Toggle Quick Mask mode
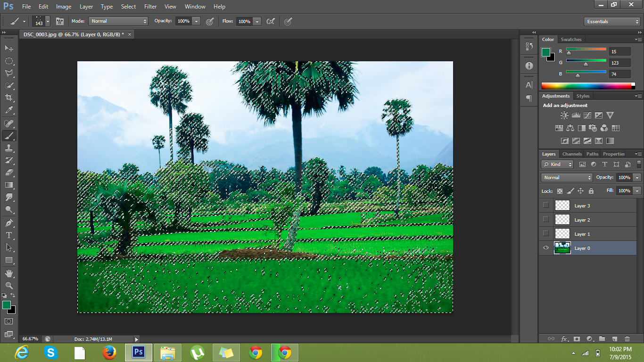The height and width of the screenshot is (362, 644). (x=9, y=321)
